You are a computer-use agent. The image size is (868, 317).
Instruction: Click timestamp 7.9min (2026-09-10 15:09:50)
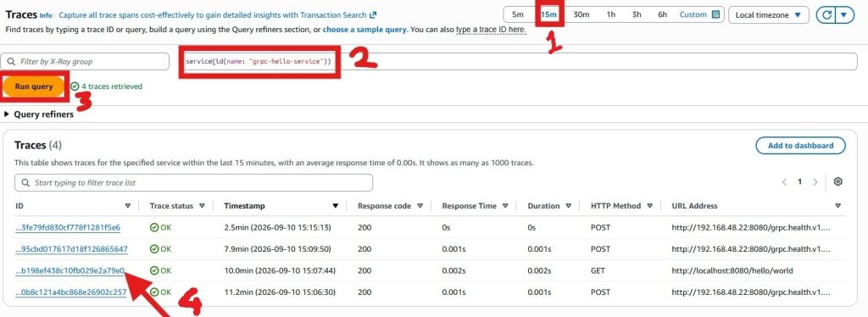[x=277, y=249]
